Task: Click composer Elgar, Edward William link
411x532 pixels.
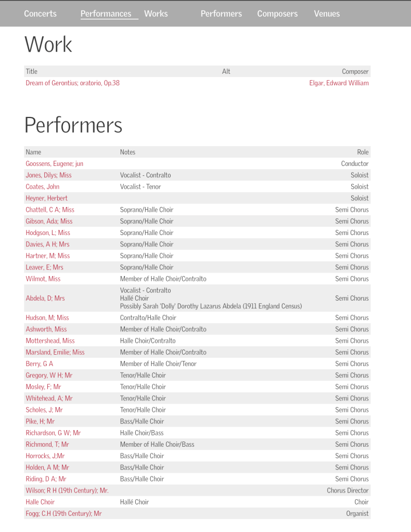Action: click(x=339, y=83)
